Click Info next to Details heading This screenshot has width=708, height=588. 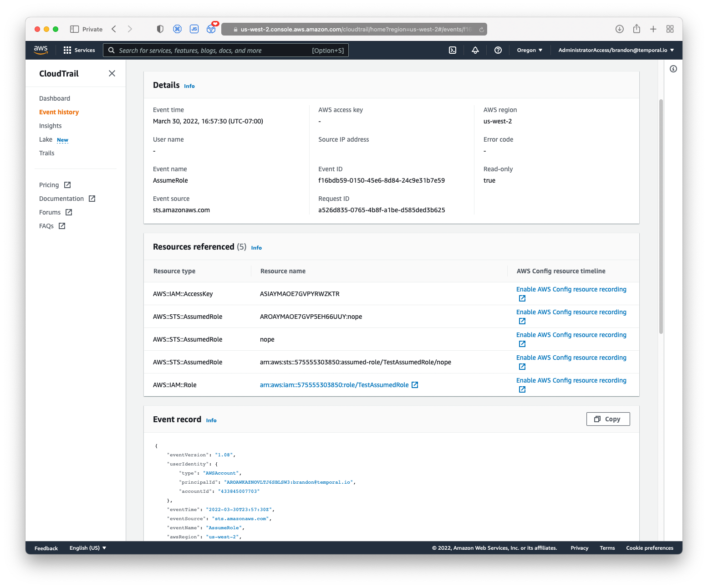tap(189, 86)
